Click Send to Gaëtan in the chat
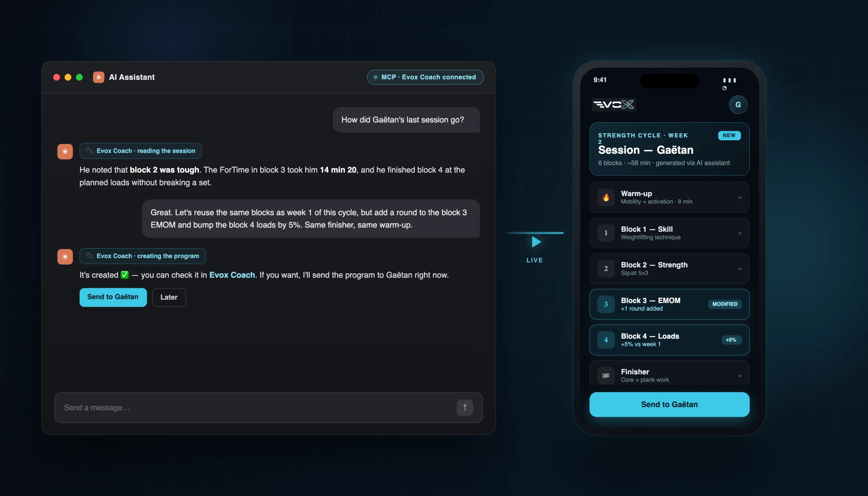The image size is (868, 496). point(113,297)
